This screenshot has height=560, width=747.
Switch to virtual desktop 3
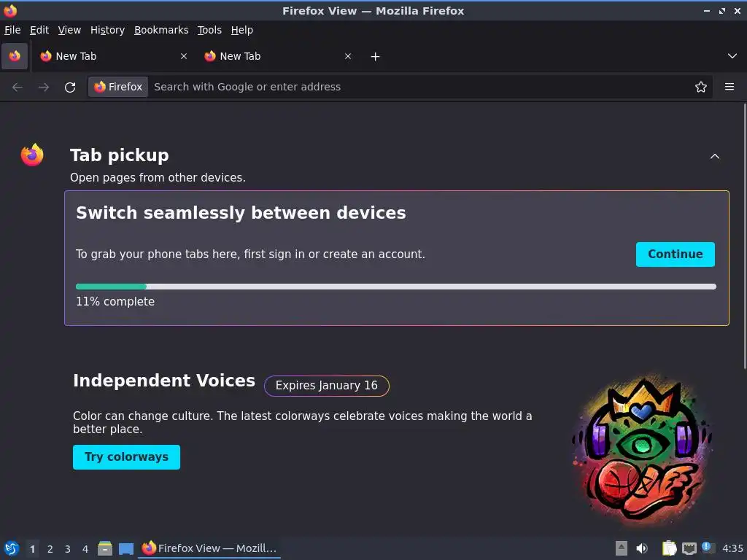tap(68, 549)
